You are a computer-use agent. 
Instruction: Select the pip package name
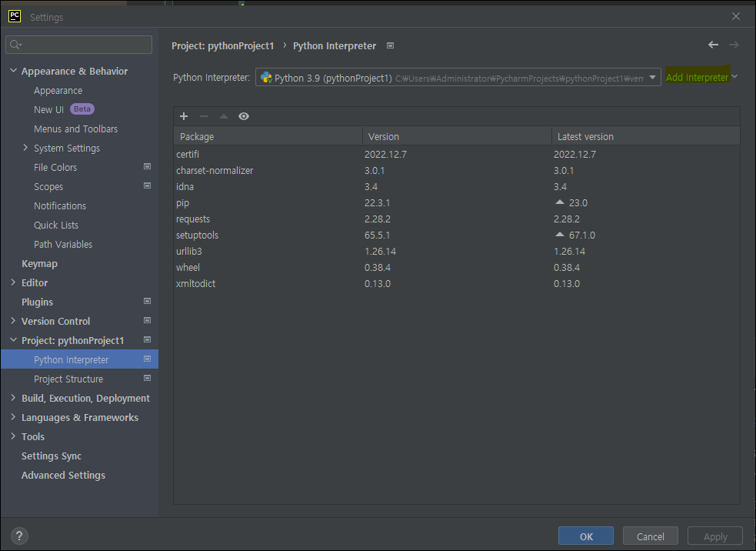[x=183, y=203]
